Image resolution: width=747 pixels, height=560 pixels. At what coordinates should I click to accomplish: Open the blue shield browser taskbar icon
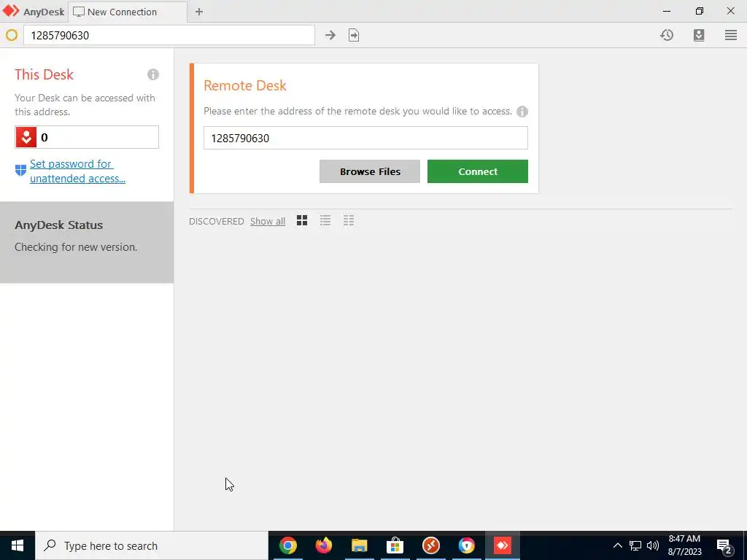466,545
